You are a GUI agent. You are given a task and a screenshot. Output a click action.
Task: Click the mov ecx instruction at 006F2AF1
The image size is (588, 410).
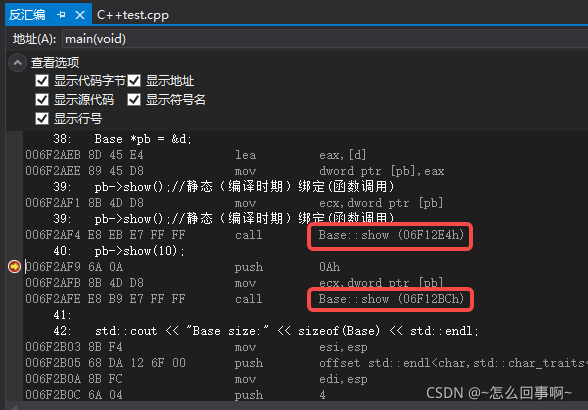pos(234,203)
